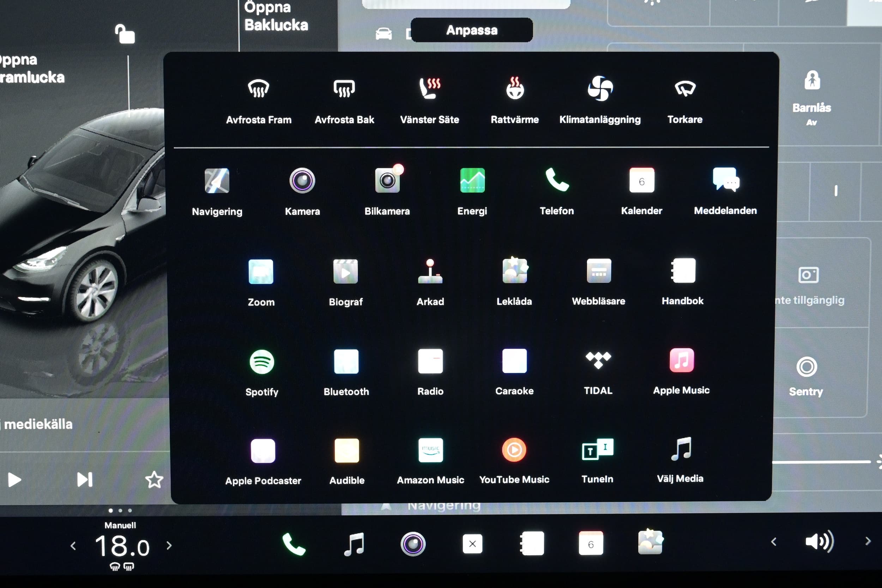This screenshot has height=588, width=882.
Task: Toggle the door lock padlock icon
Action: click(x=125, y=34)
